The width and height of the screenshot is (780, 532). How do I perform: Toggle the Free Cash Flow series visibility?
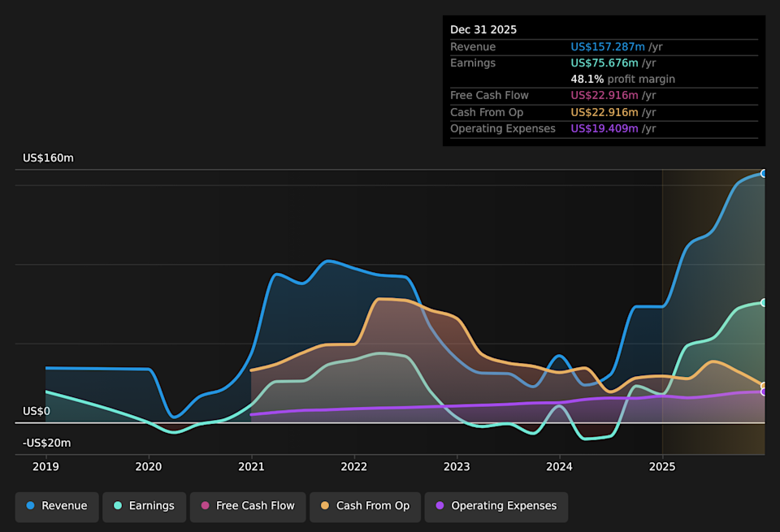coord(247,506)
